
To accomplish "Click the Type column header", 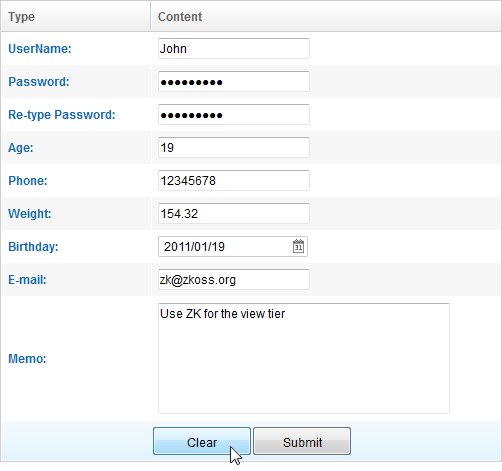I will pos(76,16).
